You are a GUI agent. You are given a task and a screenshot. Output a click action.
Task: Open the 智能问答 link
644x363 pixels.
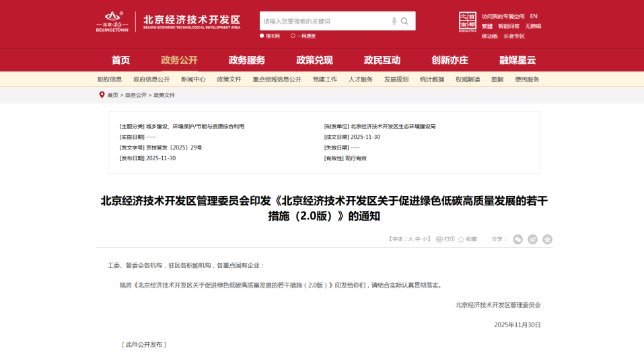tap(509, 26)
